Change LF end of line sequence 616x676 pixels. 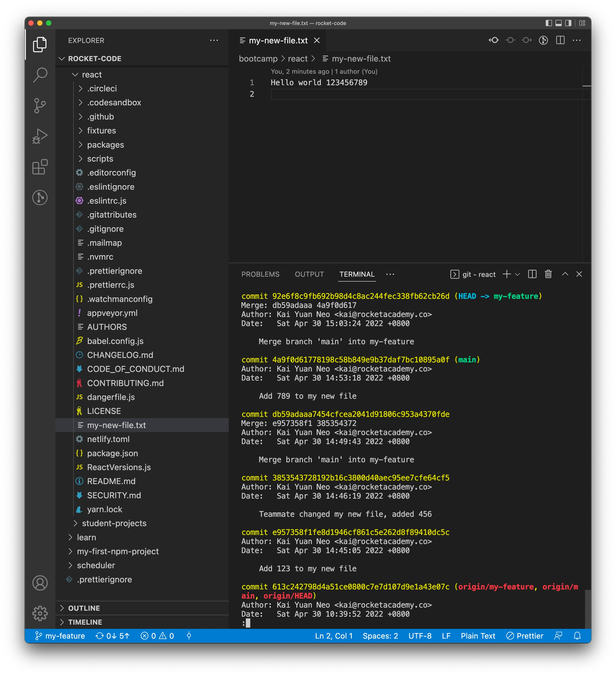tap(446, 636)
